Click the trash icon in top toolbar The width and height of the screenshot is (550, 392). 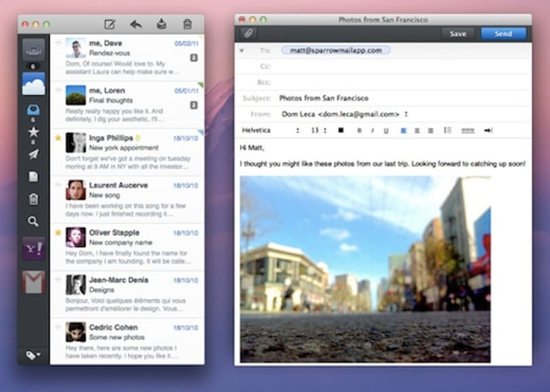pyautogui.click(x=187, y=24)
